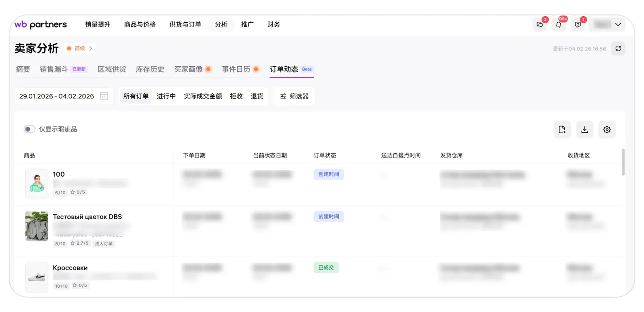Click the table vertical scrollbar

click(623, 162)
